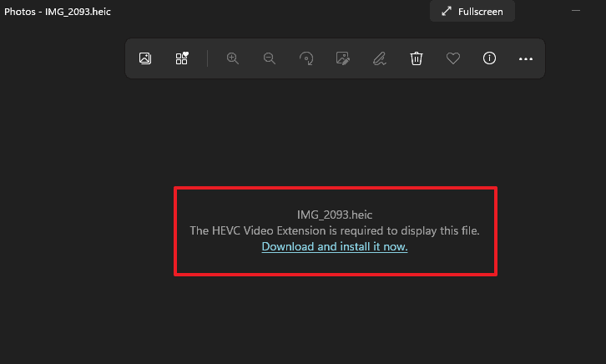Click the Photos - IMG_2093.heic window title
The height and width of the screenshot is (364, 606).
[x=58, y=12]
